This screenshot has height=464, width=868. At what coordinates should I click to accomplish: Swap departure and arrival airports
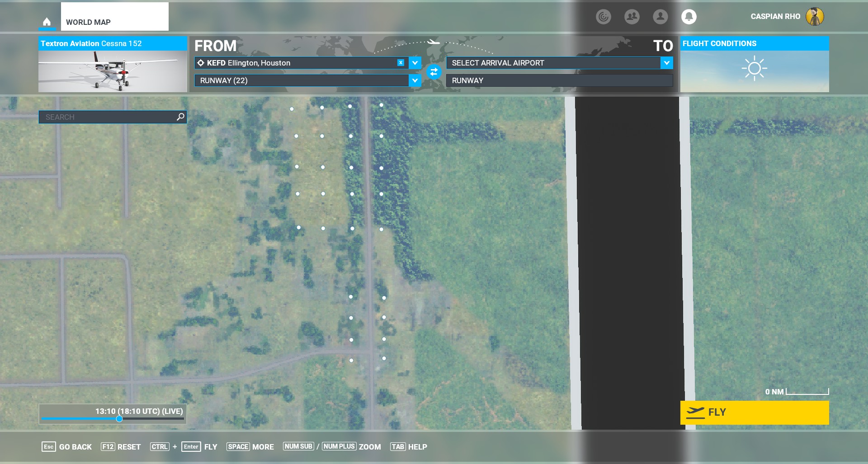tap(434, 71)
